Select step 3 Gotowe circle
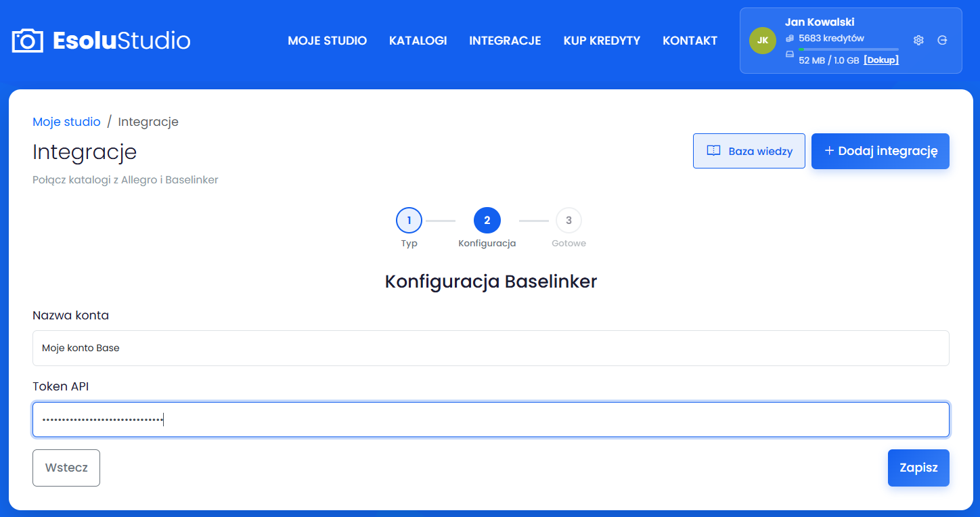Viewport: 980px width, 517px height. tap(569, 220)
